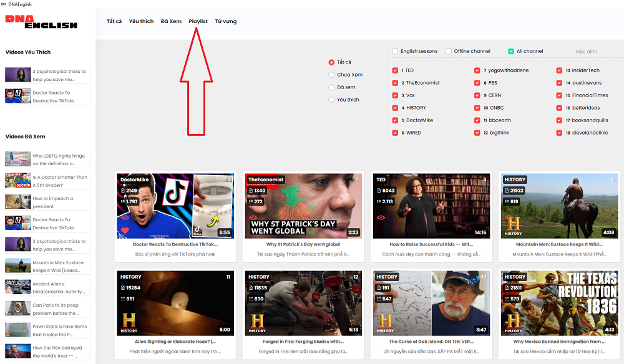This screenshot has width=624, height=364.
Task: Click HISTORY logo on Mountain Men thumbnail
Action: tap(514, 225)
